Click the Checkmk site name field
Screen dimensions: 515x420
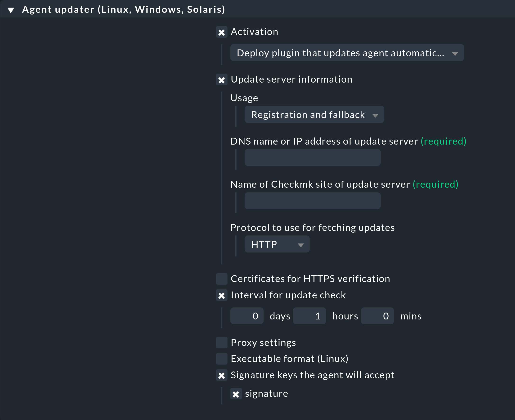coord(312,201)
